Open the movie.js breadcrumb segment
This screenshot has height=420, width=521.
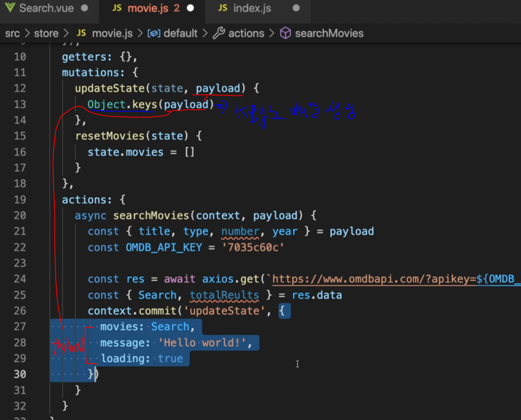(x=112, y=33)
